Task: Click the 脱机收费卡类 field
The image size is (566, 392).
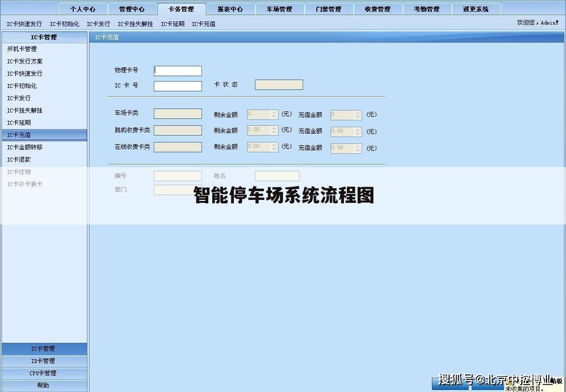Action: (177, 130)
